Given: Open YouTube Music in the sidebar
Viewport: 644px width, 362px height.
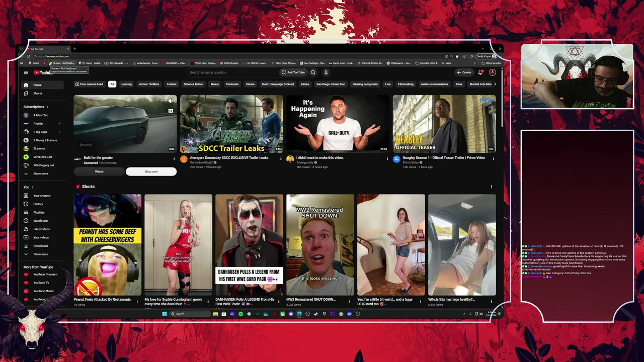Looking at the screenshot, I should [42, 291].
